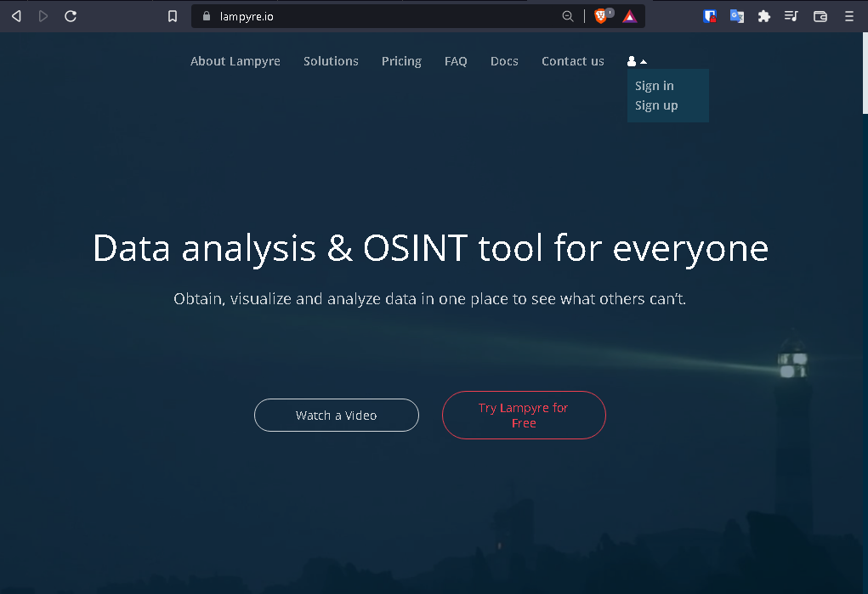Choose Sign in from account dropdown
The height and width of the screenshot is (594, 868).
coord(655,86)
